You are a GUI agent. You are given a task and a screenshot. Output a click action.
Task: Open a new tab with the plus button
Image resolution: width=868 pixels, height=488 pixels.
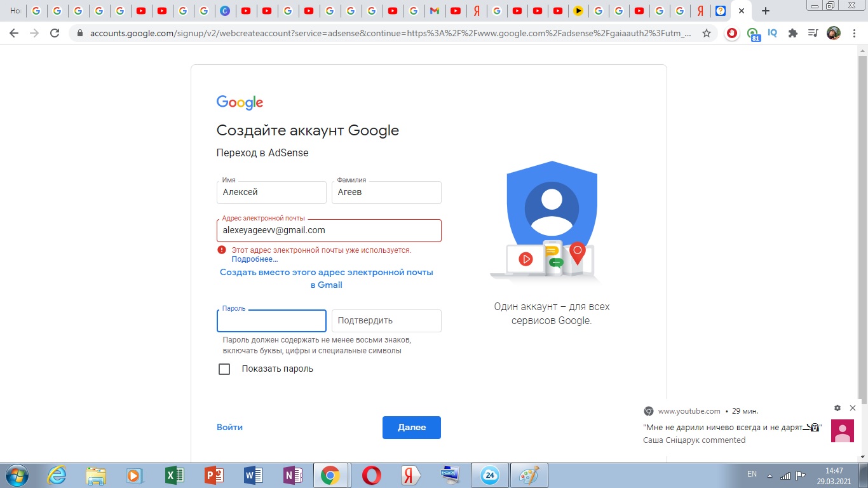[766, 11]
